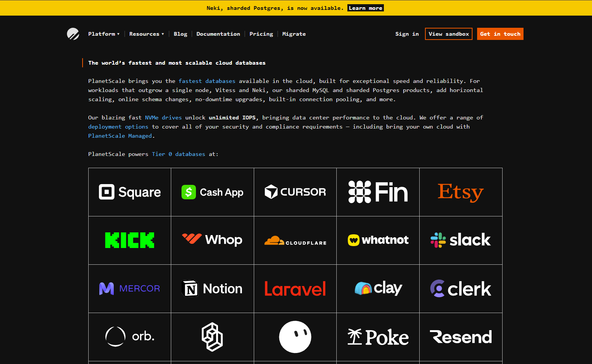The image size is (592, 364).
Task: Click the orange Get in touch button
Action: click(x=500, y=34)
